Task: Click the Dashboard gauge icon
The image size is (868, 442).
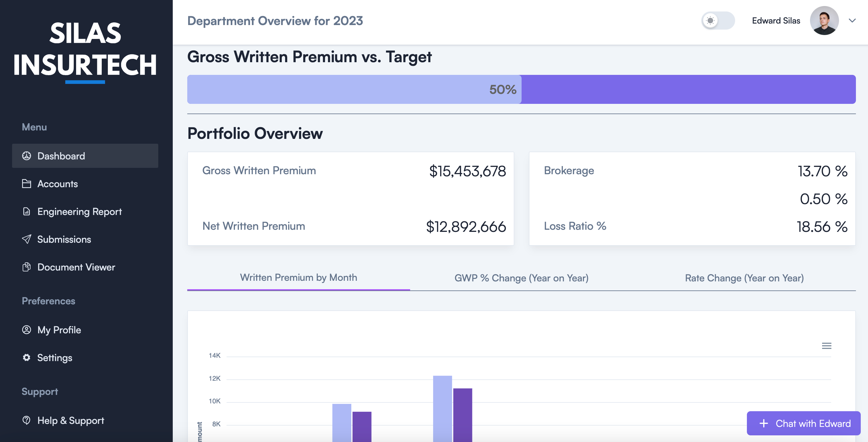Action: pos(26,156)
